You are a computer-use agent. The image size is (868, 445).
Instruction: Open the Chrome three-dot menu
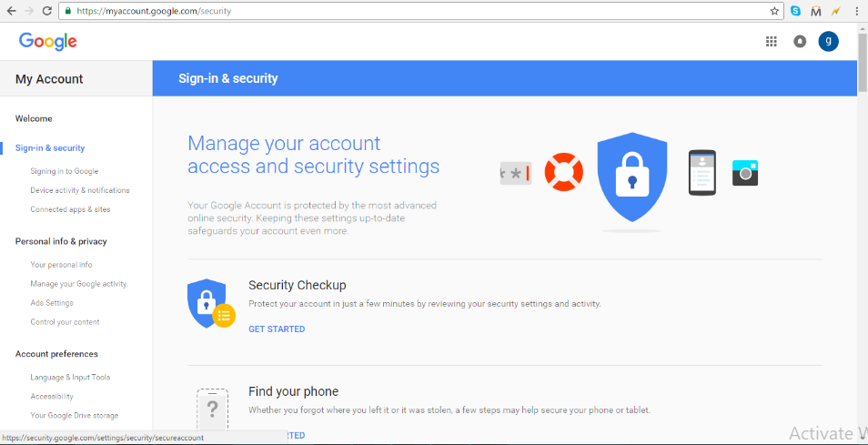(x=856, y=11)
